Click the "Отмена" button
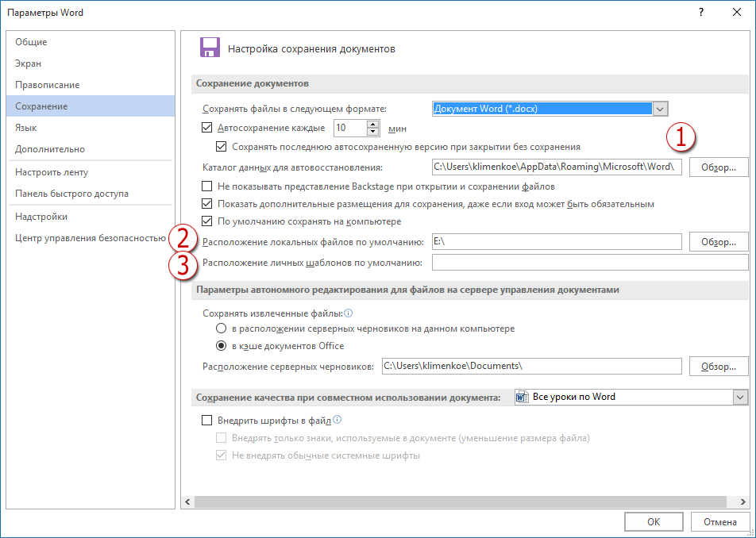The image size is (756, 538). coord(719,521)
